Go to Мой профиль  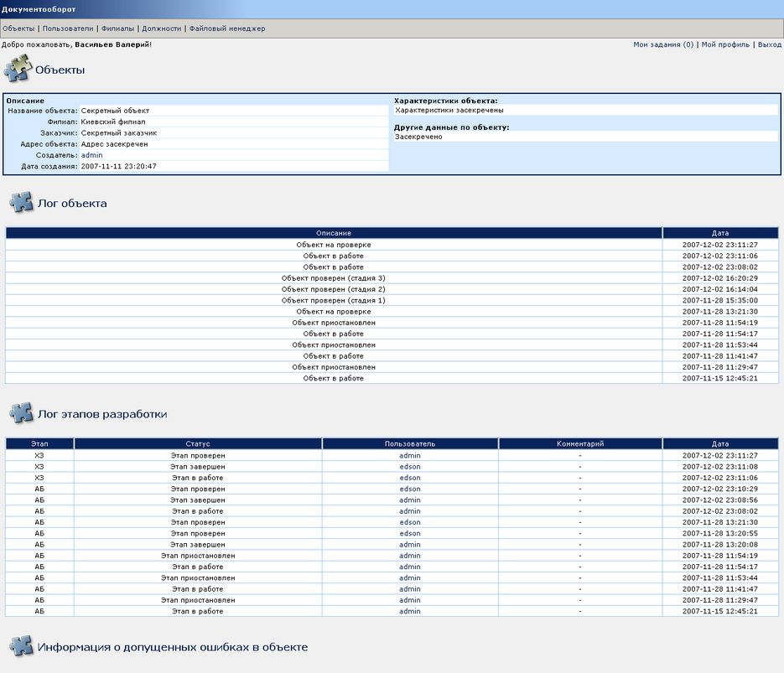pyautogui.click(x=725, y=44)
